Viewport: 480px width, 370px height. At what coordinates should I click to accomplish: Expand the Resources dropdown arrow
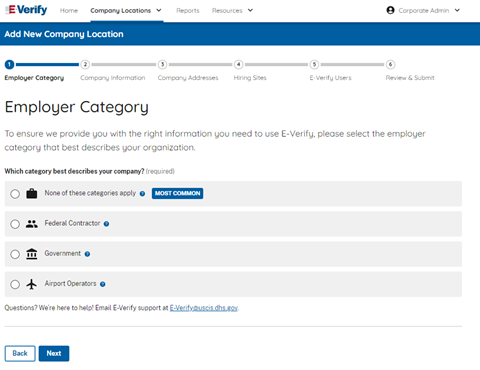250,10
